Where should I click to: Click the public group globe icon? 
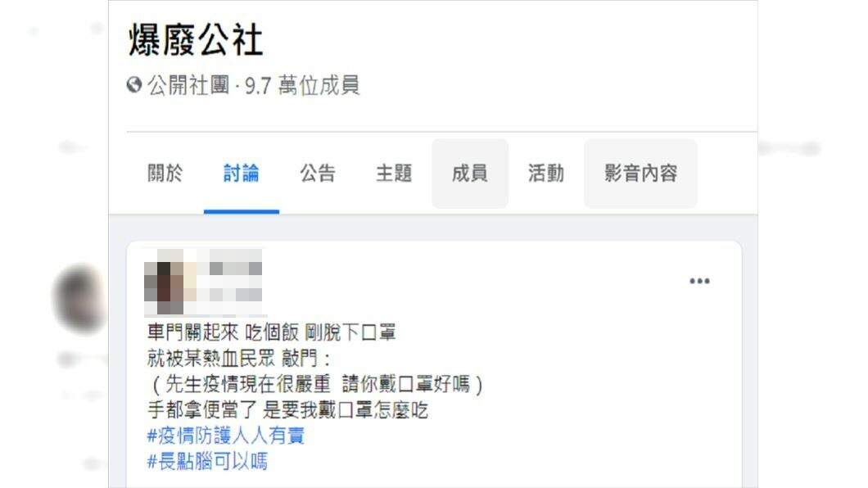coord(134,84)
